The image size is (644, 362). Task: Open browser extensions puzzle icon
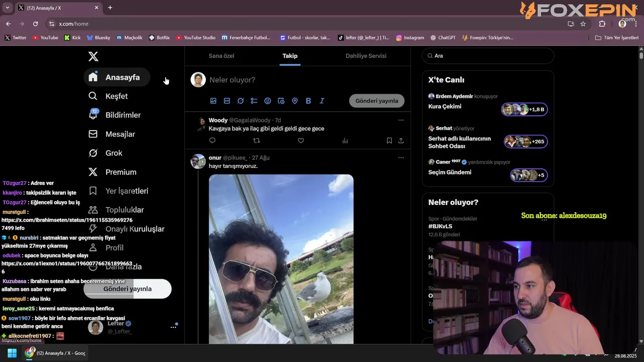click(602, 24)
